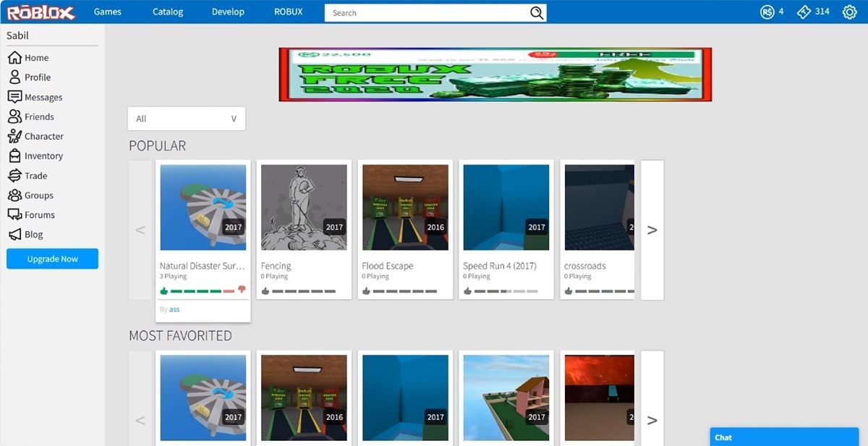Screen dimensions: 868x446
Task: Thumbs down Natural Disaster Survival
Action: coord(241,290)
